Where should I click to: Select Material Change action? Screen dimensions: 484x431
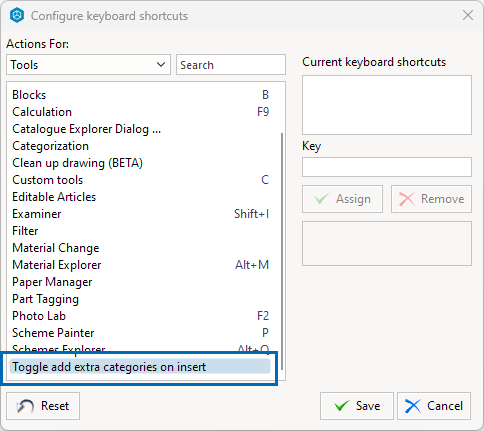pyautogui.click(x=140, y=248)
